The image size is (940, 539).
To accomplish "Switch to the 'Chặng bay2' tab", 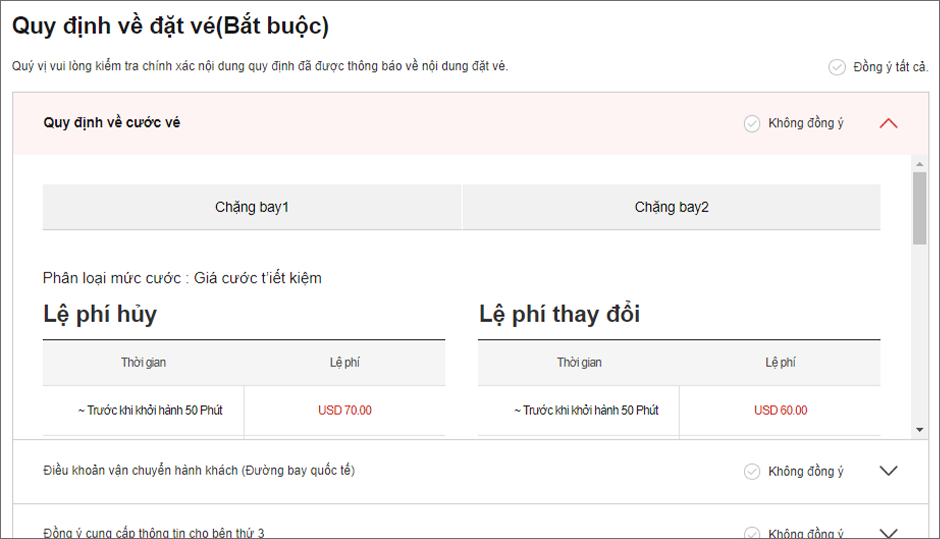I will (671, 208).
